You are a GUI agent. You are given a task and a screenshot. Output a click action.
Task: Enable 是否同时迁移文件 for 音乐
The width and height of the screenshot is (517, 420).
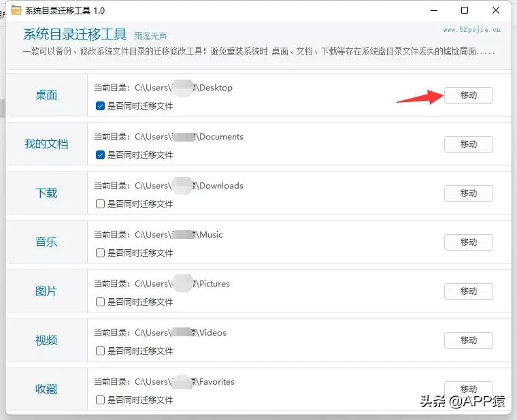101,253
